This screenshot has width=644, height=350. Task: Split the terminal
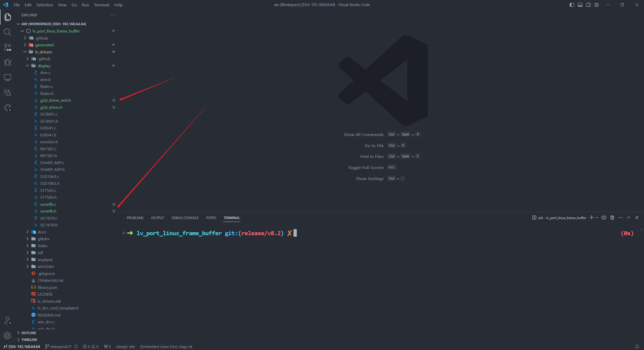[604, 218]
